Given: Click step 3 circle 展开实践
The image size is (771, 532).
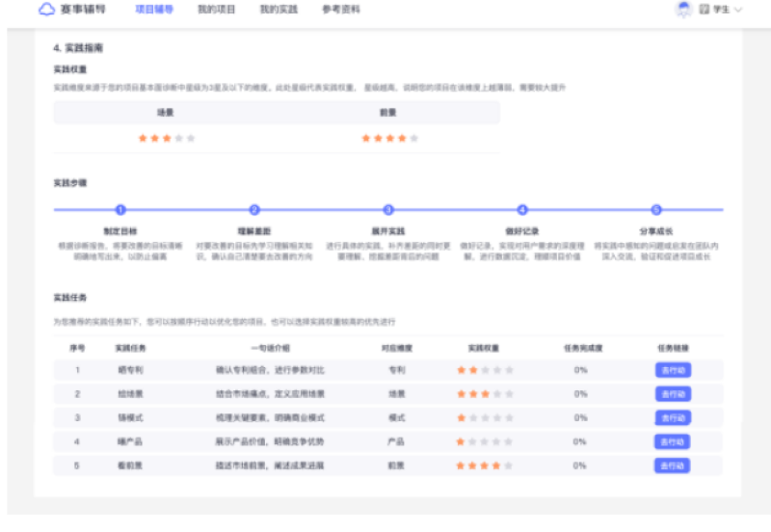Looking at the screenshot, I should point(388,209).
